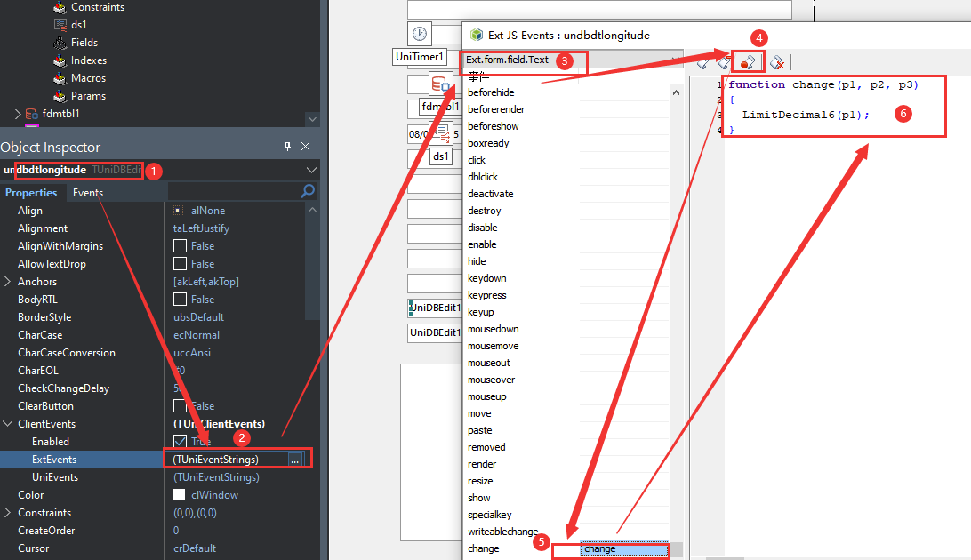Select the beforerender event
This screenshot has height=560, width=971.
coord(496,109)
